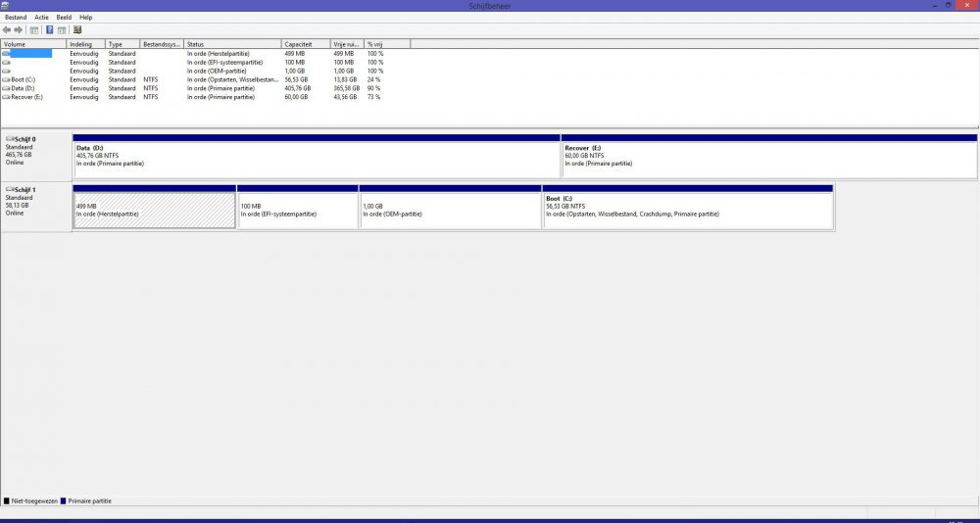Toggle the action pane toolbar icon
This screenshot has height=523, width=980.
[62, 30]
